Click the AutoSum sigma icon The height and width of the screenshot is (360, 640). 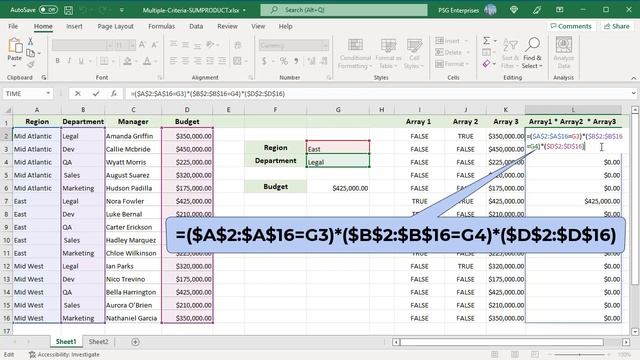[x=487, y=41]
